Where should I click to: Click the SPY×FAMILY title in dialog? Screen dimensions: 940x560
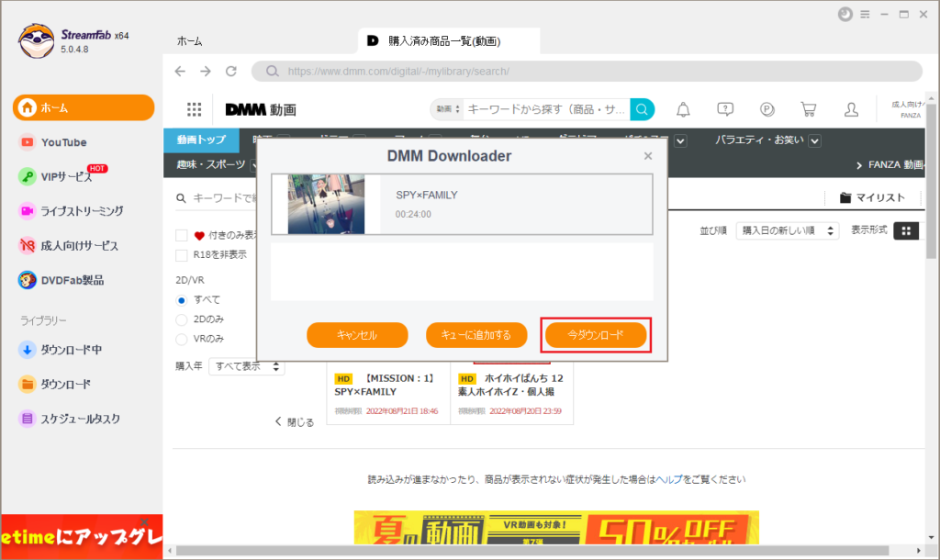(x=427, y=195)
